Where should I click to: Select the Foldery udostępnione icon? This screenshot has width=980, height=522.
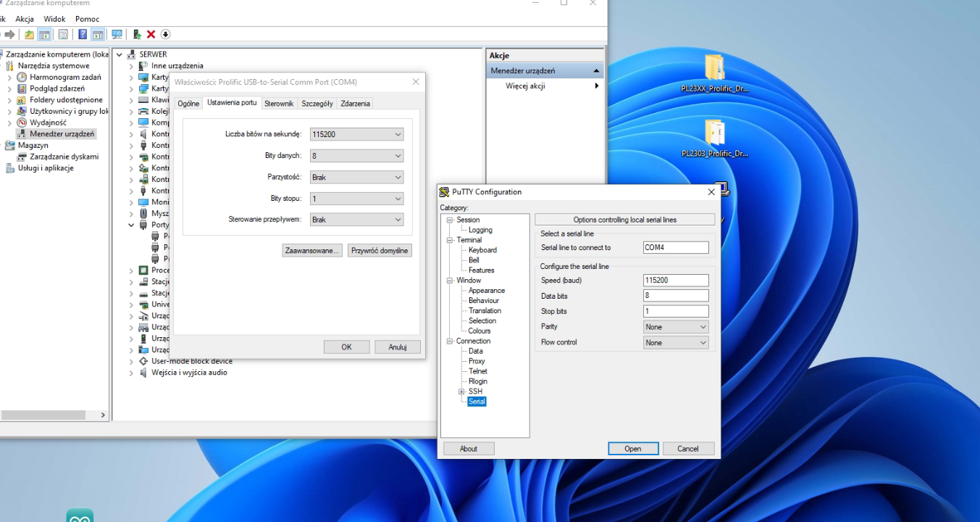[22, 100]
